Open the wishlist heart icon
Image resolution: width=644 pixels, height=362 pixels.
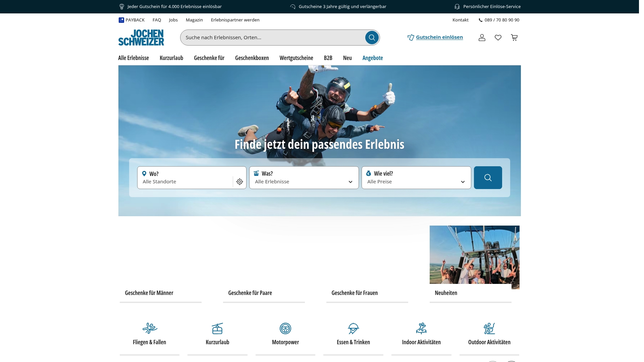tap(498, 38)
